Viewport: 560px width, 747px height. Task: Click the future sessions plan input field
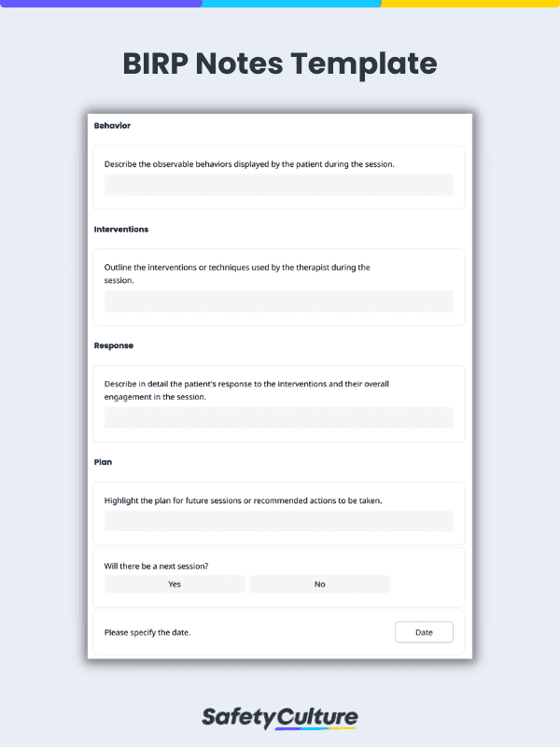point(278,521)
